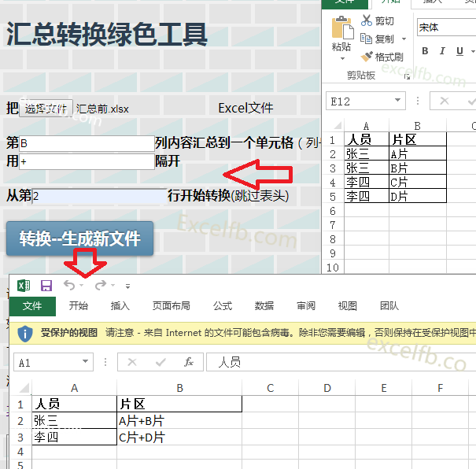Open the A1 name box dropdown
This screenshot has width=476, height=469.
point(85,363)
